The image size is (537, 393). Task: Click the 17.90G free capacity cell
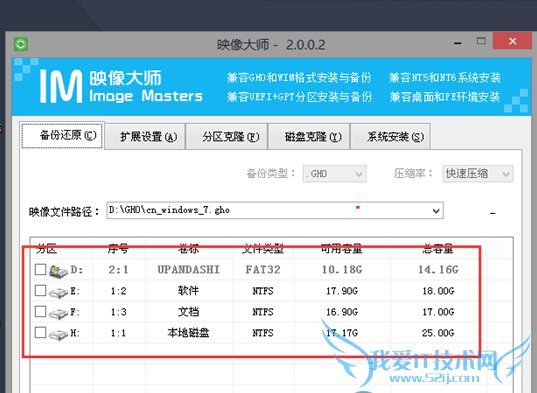pos(342,291)
